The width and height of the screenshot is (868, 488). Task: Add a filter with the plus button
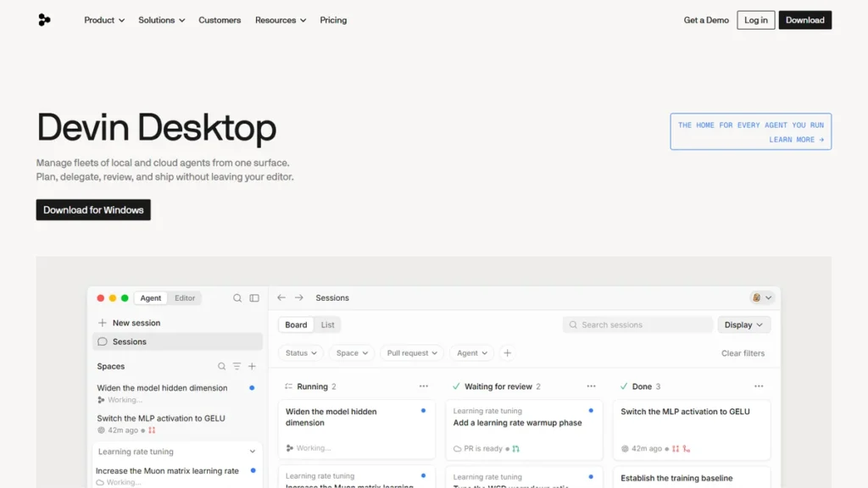click(x=507, y=353)
